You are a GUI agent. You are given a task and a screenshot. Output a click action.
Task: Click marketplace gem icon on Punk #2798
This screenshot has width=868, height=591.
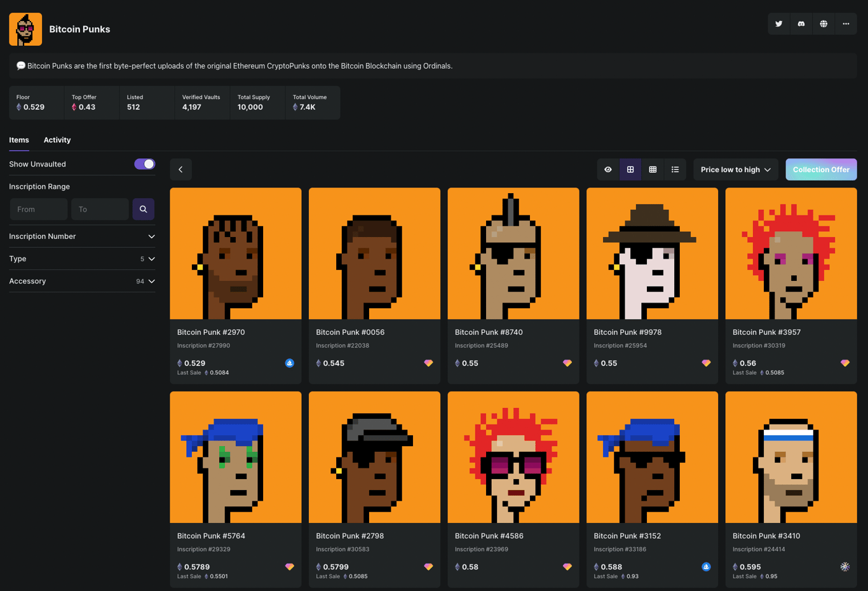[x=428, y=567]
